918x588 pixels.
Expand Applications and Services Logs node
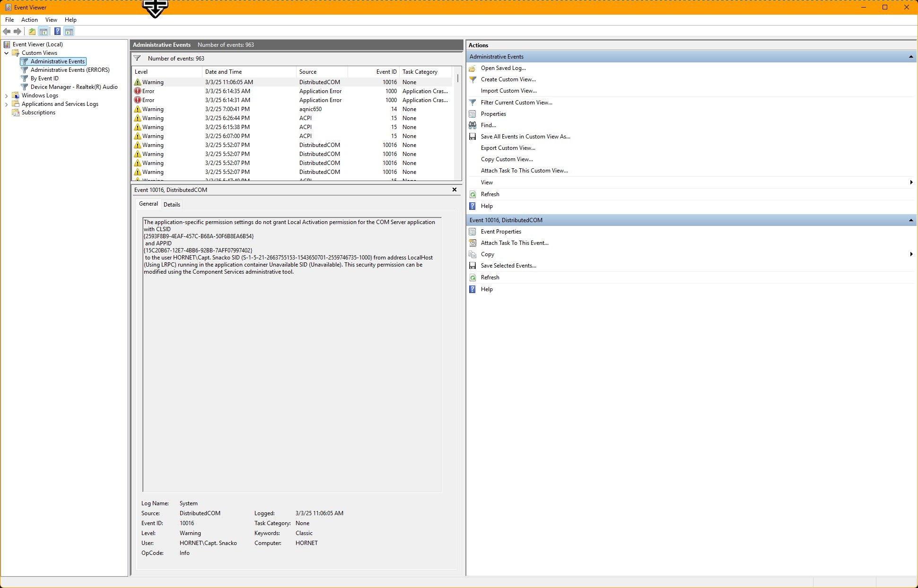[x=7, y=104]
